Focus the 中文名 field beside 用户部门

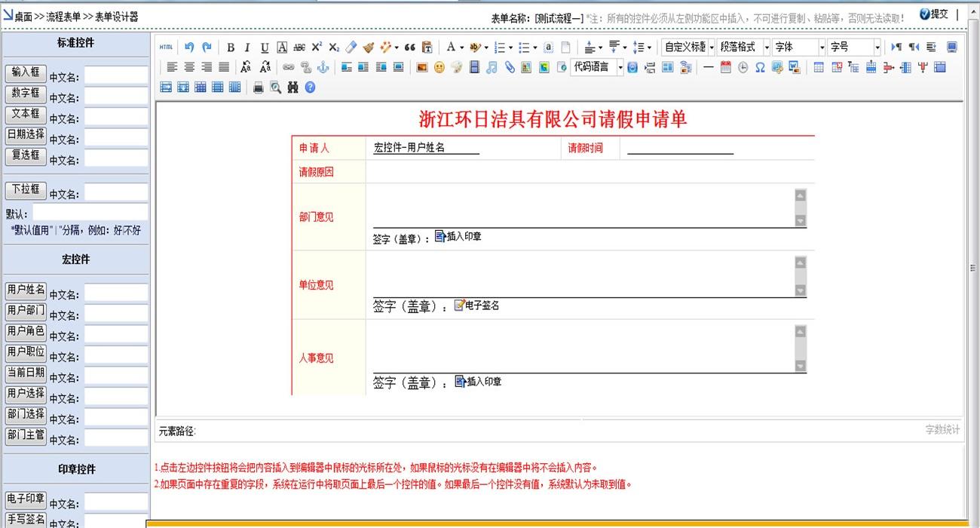tap(116, 314)
